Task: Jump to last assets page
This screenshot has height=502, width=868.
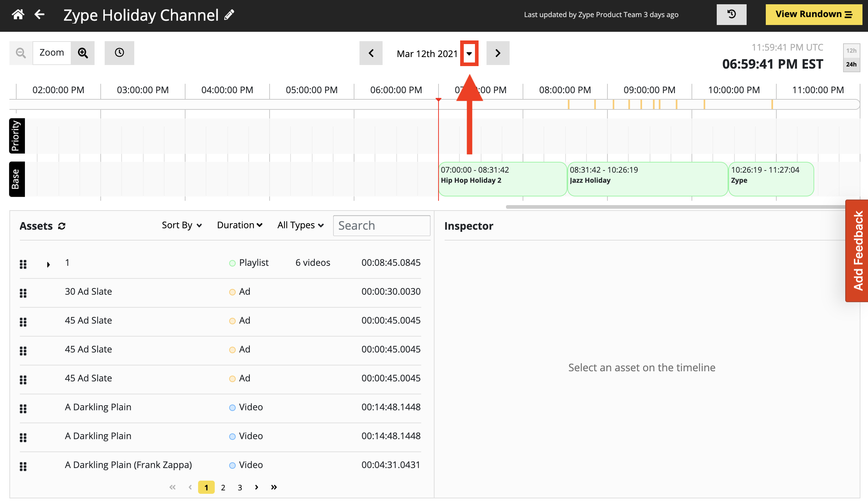Action: coord(274,487)
